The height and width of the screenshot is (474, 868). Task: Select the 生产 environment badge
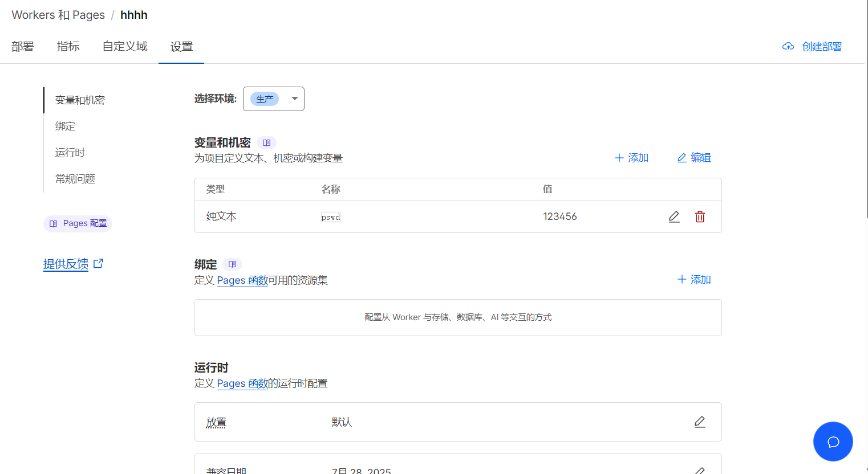click(x=265, y=99)
